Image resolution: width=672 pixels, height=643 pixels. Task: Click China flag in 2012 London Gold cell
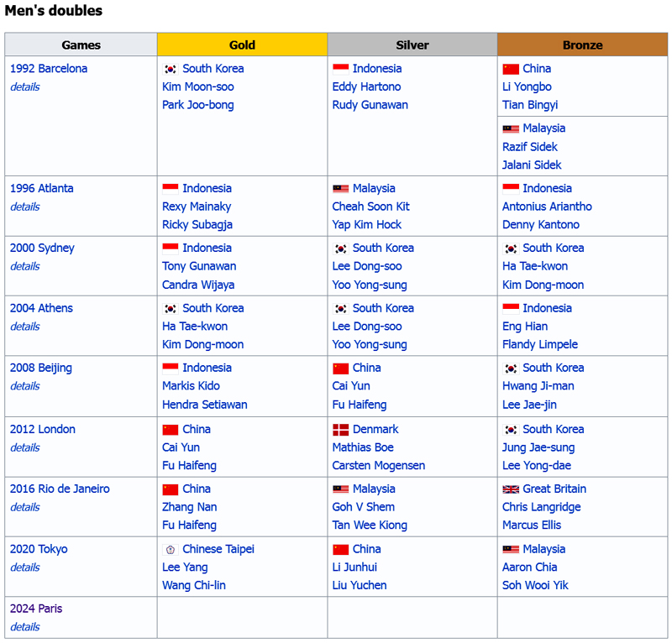click(171, 430)
